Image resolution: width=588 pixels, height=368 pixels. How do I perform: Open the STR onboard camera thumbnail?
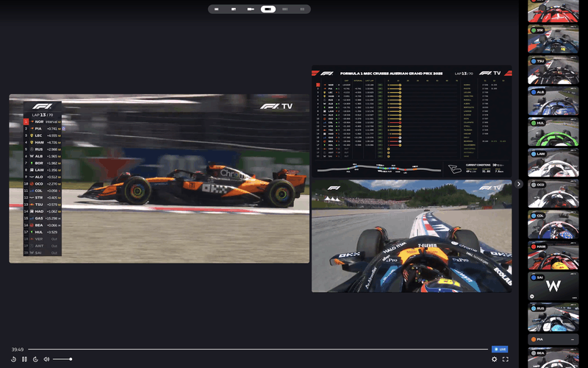coord(553,39)
